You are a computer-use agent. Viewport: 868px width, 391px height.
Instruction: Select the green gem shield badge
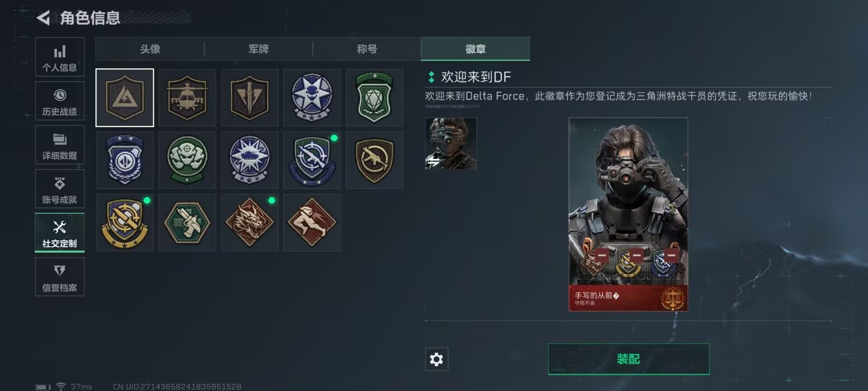[x=374, y=98]
